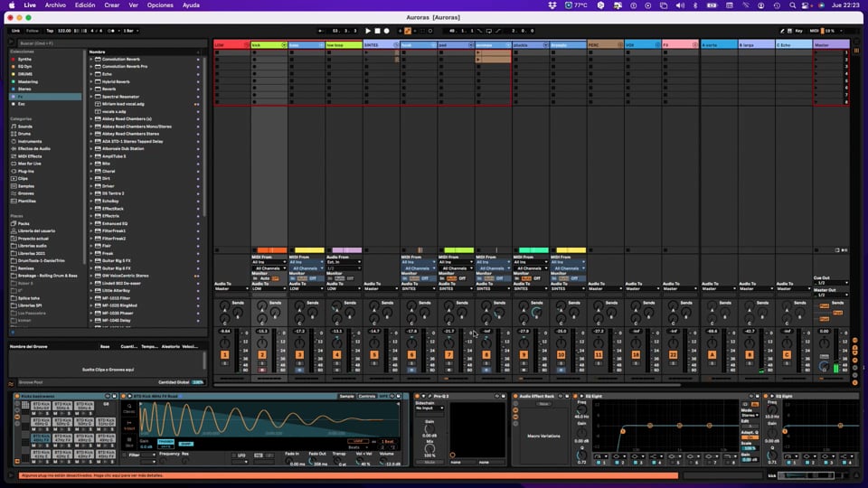This screenshot has width=868, height=488.
Task: Select the Miriam lead vocal.adg preset
Action: coord(123,104)
